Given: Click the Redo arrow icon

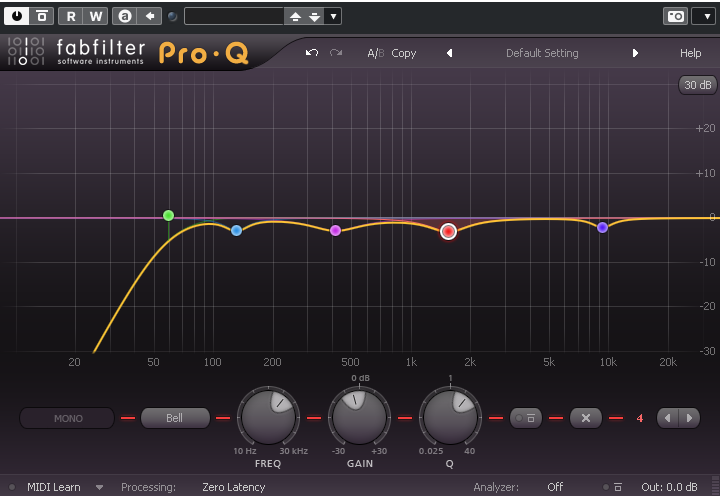Looking at the screenshot, I should tap(336, 53).
